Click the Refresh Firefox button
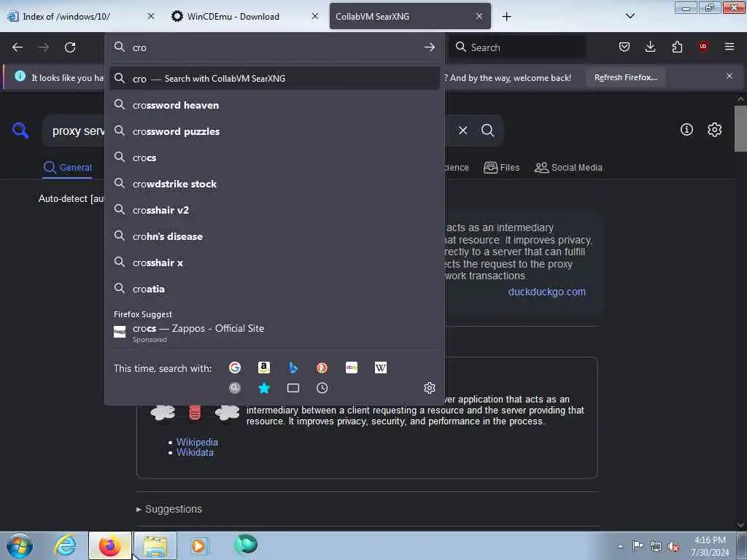Image resolution: width=747 pixels, height=560 pixels. pos(625,77)
